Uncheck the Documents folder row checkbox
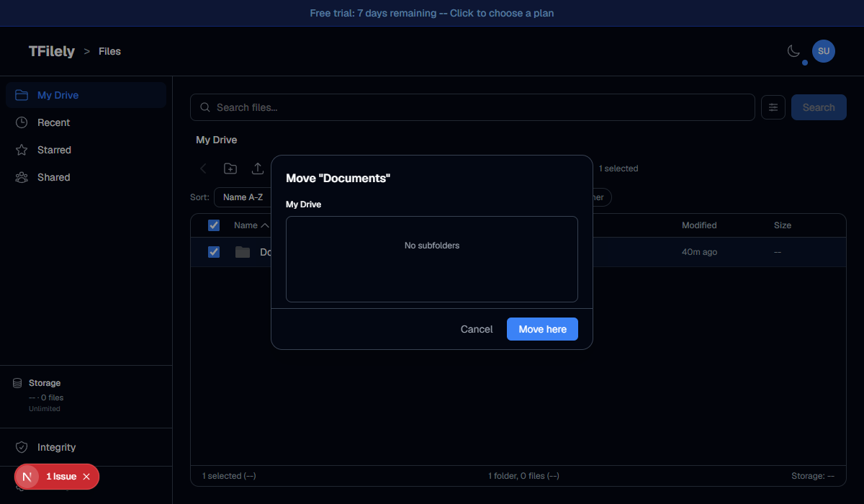 click(214, 252)
